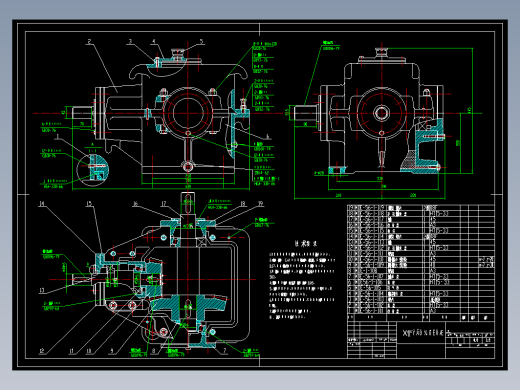The width and height of the screenshot is (520, 390).
Task: Click part balloon number 11 in section view
Action: 71,351
